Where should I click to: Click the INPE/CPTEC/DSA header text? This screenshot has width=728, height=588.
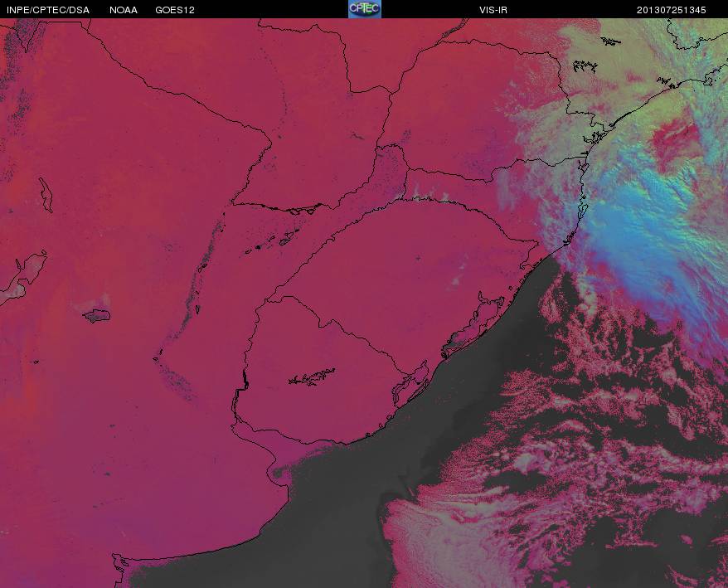coord(48,10)
